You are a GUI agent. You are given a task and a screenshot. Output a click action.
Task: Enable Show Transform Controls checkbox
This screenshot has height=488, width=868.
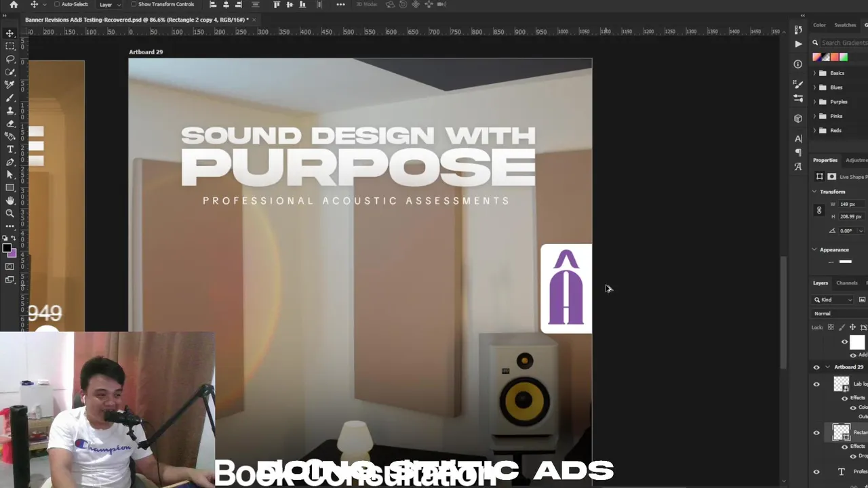134,5
